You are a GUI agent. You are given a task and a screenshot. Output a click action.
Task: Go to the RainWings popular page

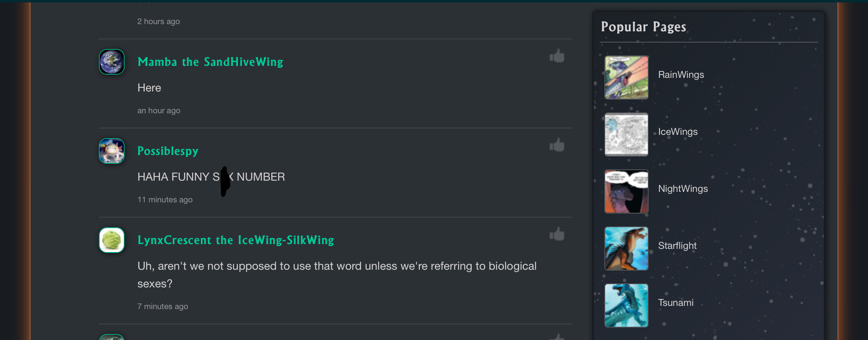pyautogui.click(x=681, y=75)
